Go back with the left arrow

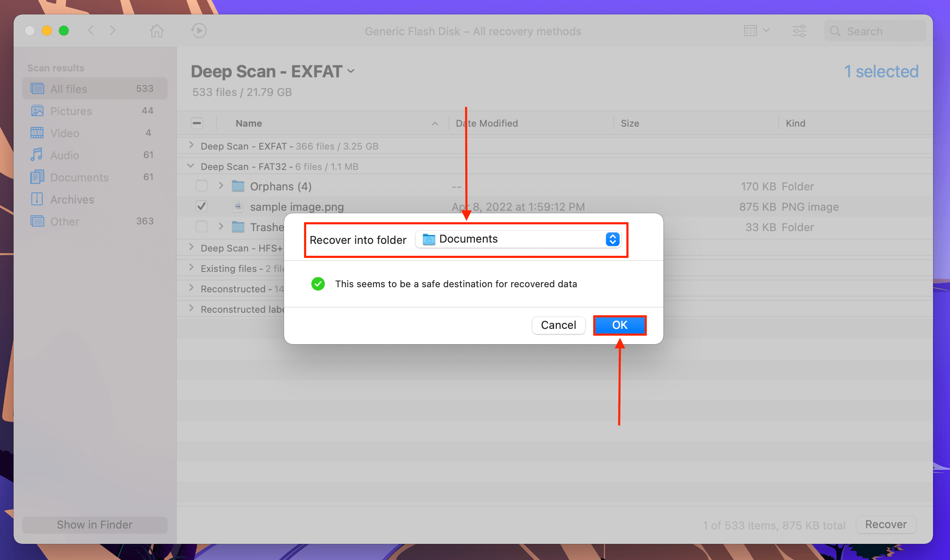click(91, 30)
